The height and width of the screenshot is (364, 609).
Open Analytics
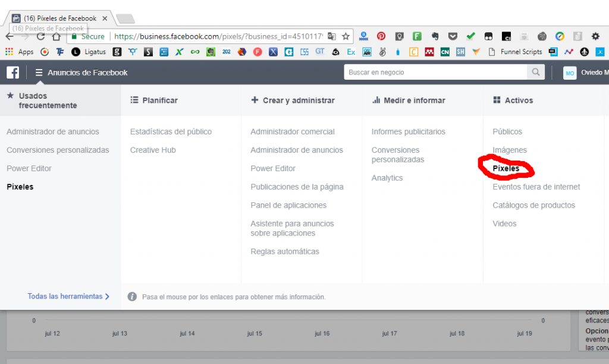tap(387, 178)
